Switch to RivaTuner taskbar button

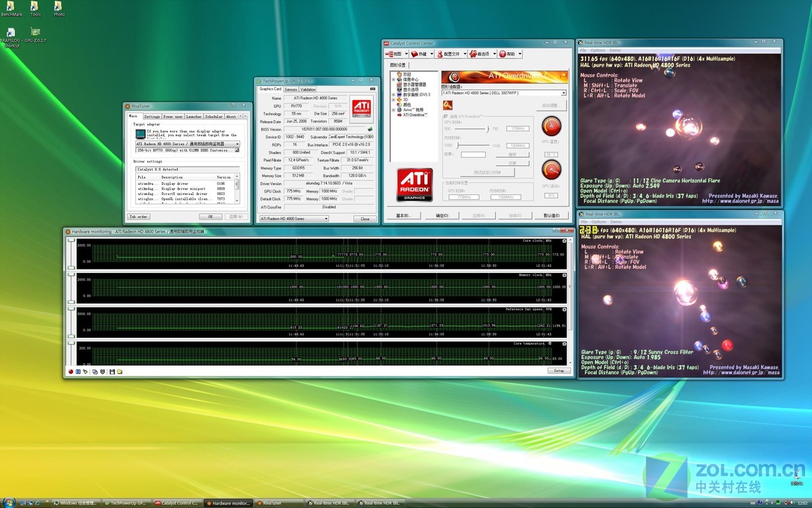[279, 503]
